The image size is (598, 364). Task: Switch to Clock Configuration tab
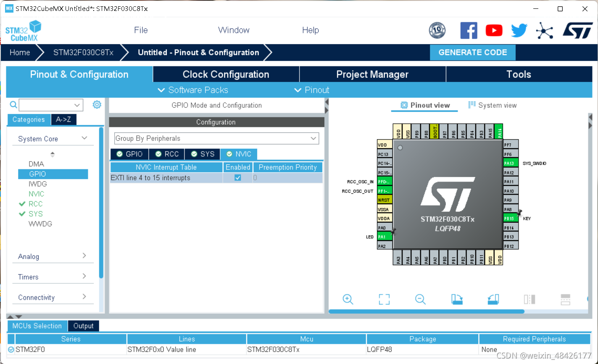[x=226, y=74]
